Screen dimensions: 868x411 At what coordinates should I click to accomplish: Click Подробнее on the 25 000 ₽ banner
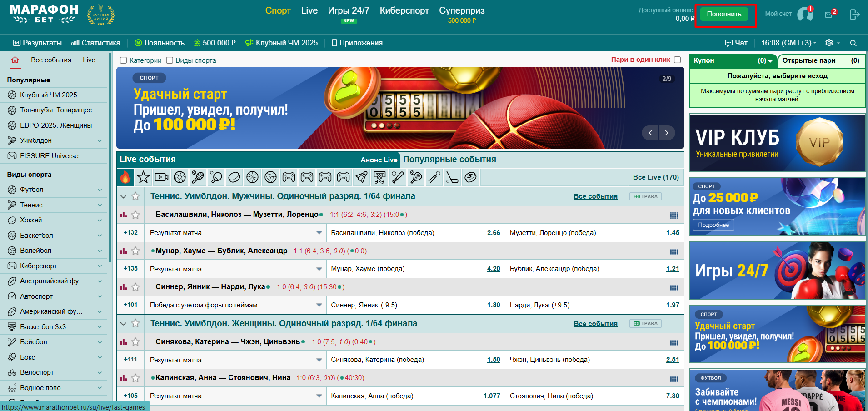[713, 225]
